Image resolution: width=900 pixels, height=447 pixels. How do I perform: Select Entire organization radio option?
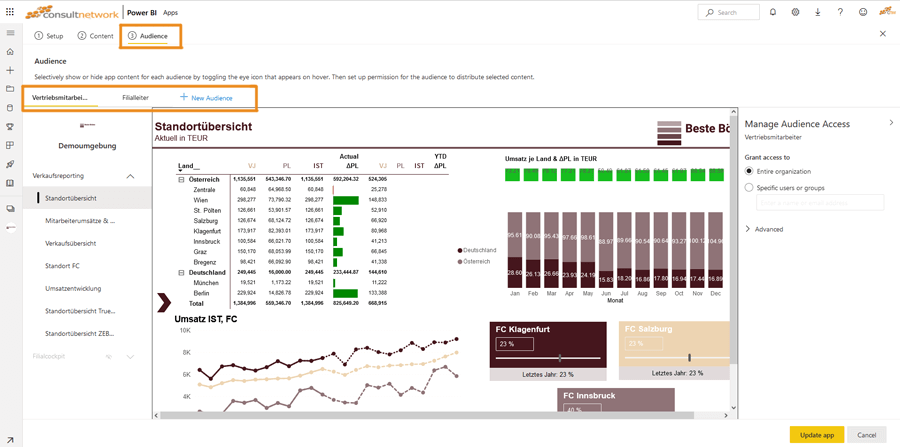click(x=750, y=171)
